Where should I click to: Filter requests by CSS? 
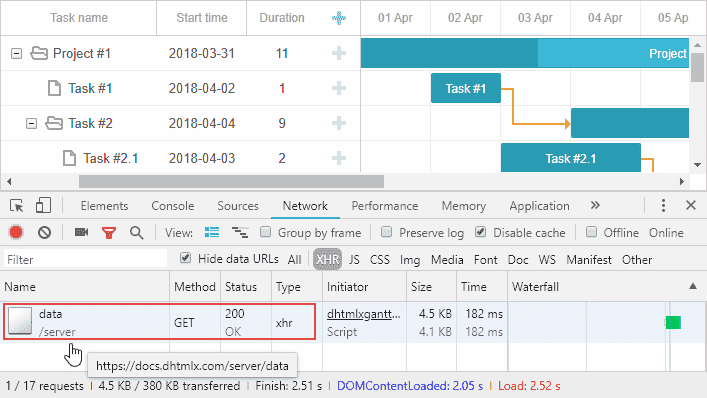click(x=380, y=260)
